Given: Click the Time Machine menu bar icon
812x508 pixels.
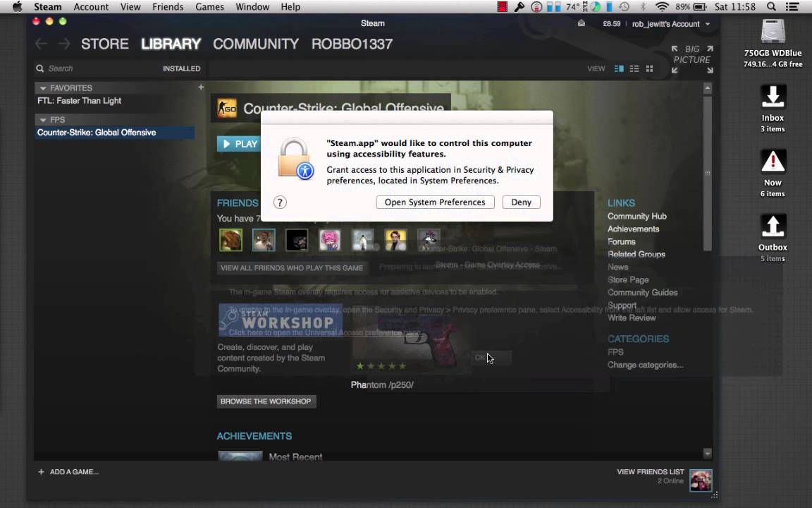Looking at the screenshot, I should [624, 7].
